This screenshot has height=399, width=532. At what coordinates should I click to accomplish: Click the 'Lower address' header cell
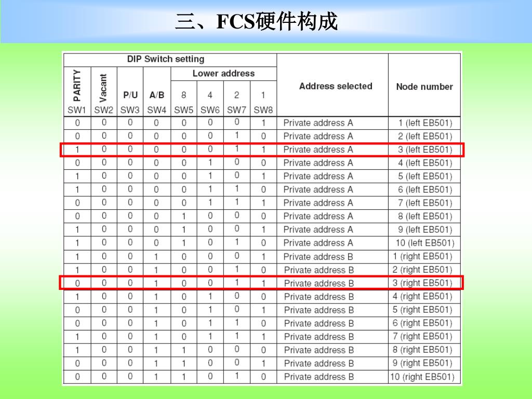point(223,73)
